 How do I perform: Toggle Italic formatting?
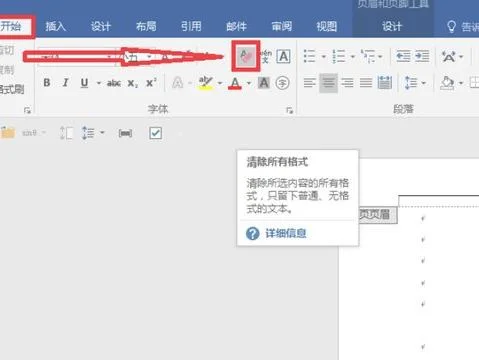pos(66,83)
